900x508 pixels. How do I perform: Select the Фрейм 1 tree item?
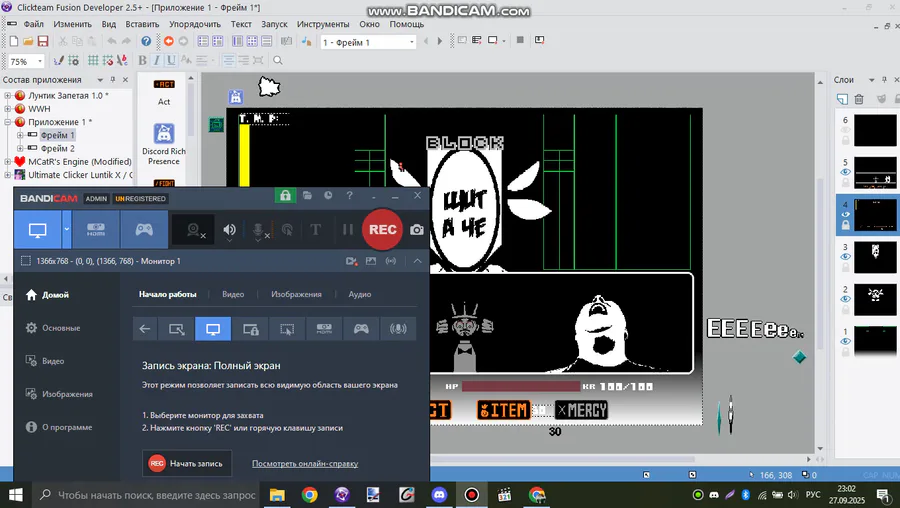[57, 135]
